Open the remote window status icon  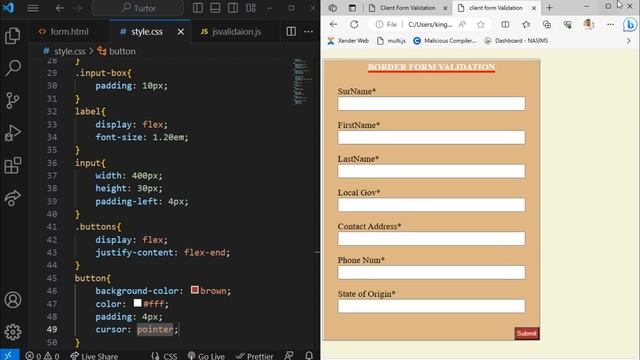click(9, 355)
